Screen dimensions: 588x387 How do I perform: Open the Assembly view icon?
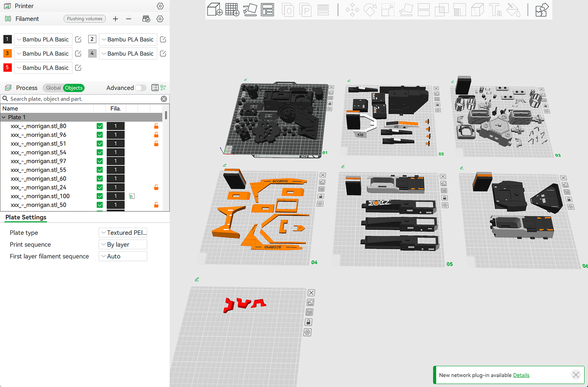click(542, 10)
